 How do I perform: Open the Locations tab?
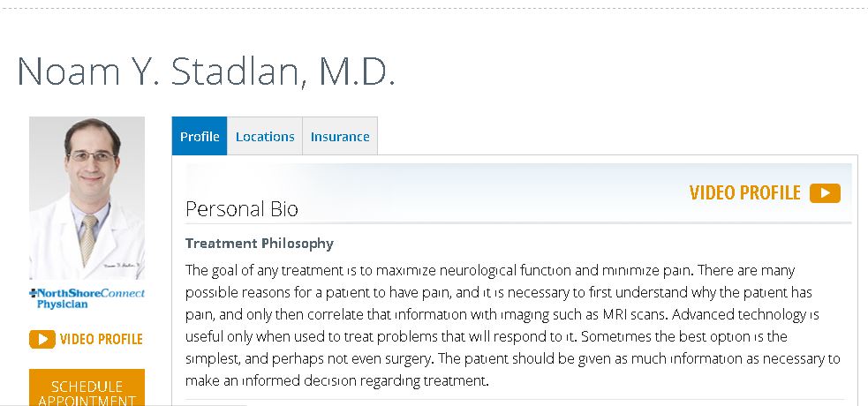[x=265, y=137]
